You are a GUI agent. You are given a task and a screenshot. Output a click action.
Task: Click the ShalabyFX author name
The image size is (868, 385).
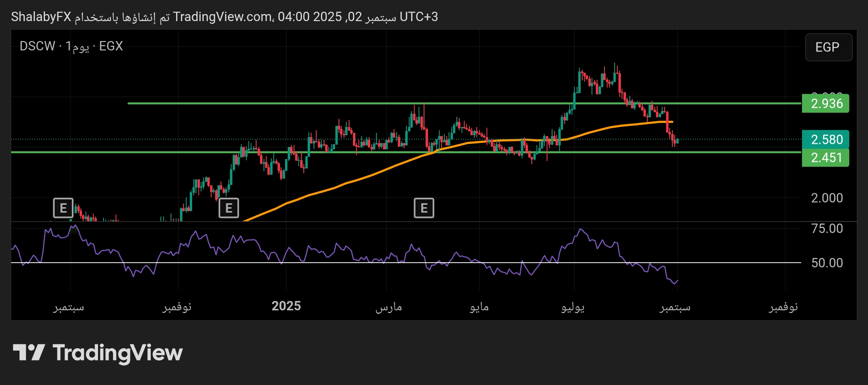(41, 17)
